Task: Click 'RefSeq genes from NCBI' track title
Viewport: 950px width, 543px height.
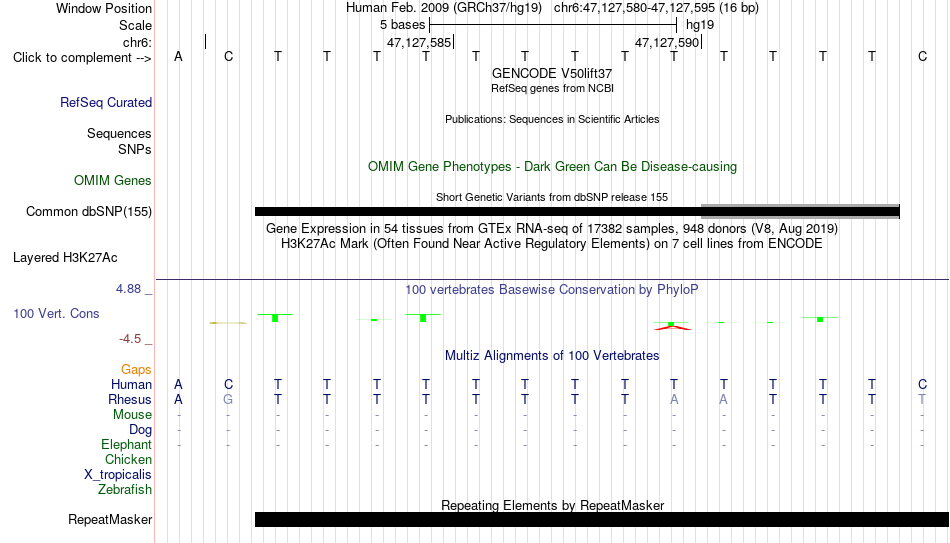Action: [x=552, y=88]
